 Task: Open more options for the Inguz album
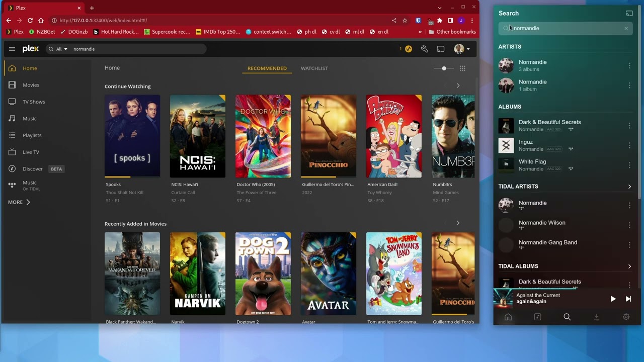tap(629, 145)
